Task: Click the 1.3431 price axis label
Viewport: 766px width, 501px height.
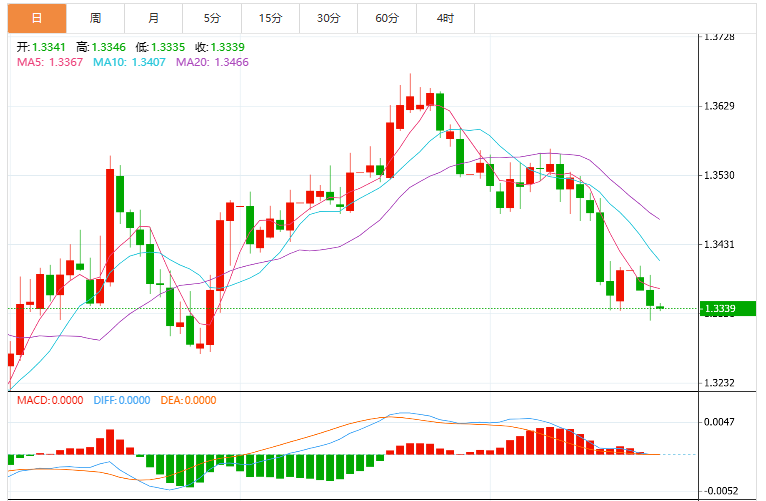Action: click(x=719, y=244)
